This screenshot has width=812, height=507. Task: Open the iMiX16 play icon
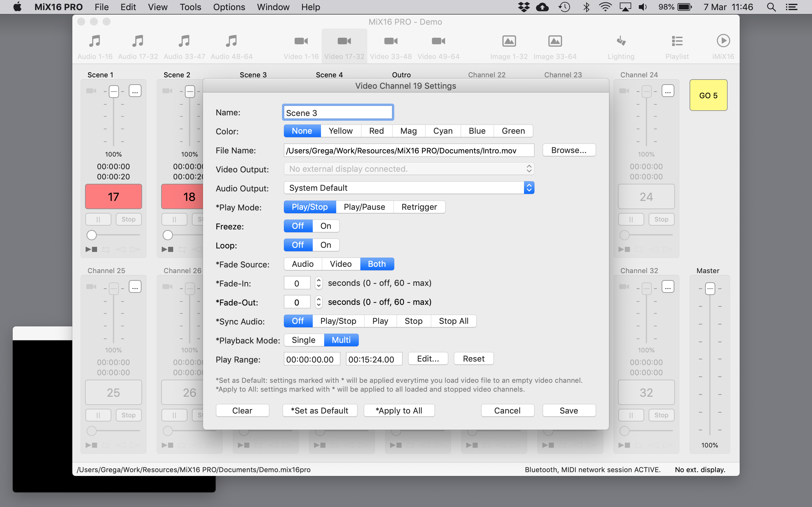[723, 41]
